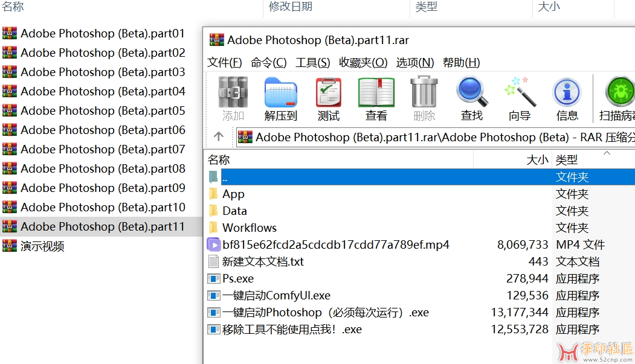Select bf815e62fcd2a5cdcdb17cdd77a789ef.mp4 file name
Image resolution: width=635 pixels, height=364 pixels.
click(336, 244)
